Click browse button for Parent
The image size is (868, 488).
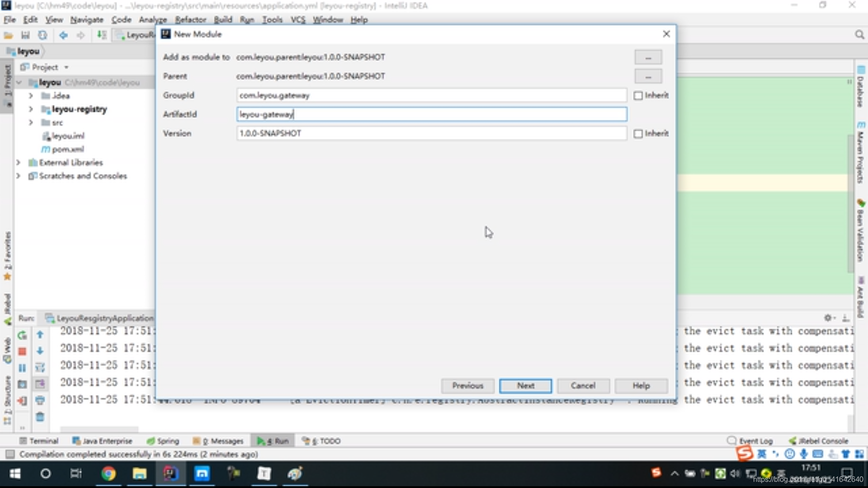point(648,77)
